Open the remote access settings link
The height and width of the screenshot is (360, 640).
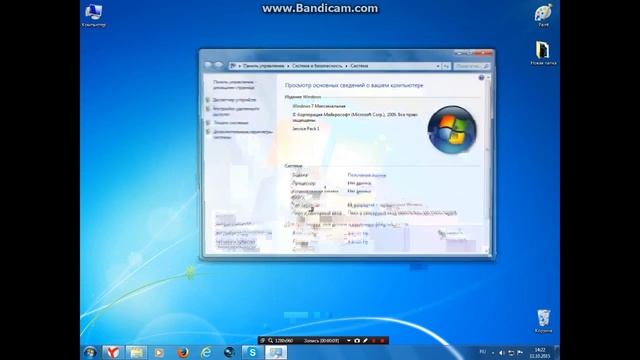[236, 111]
